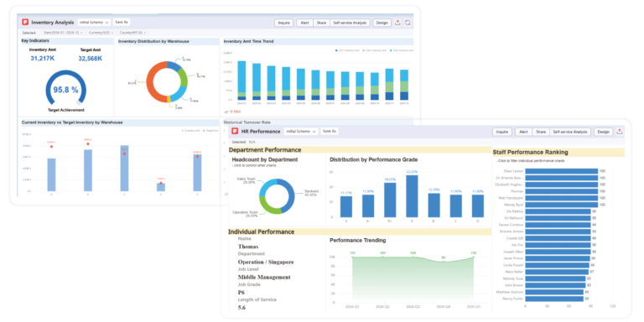The width and height of the screenshot is (644, 322).
Task: Select Mary Keller bar in staff ranking
Action: pyautogui.click(x=557, y=272)
